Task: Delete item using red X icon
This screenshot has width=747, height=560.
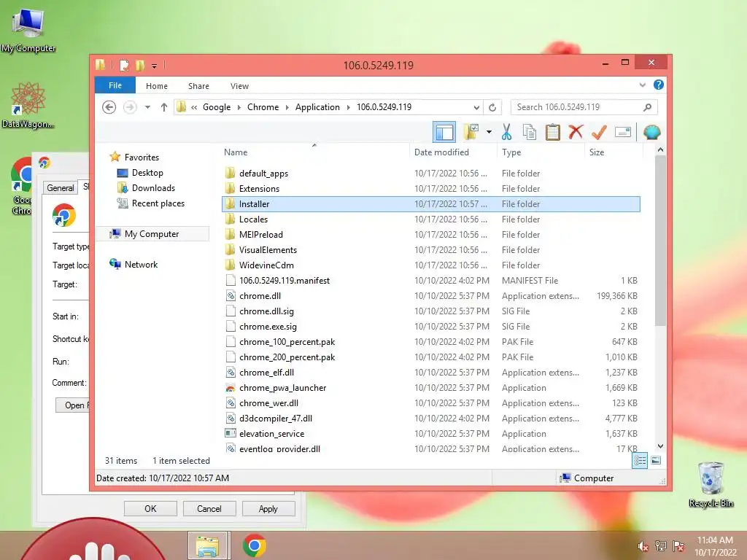Action: 576,131
